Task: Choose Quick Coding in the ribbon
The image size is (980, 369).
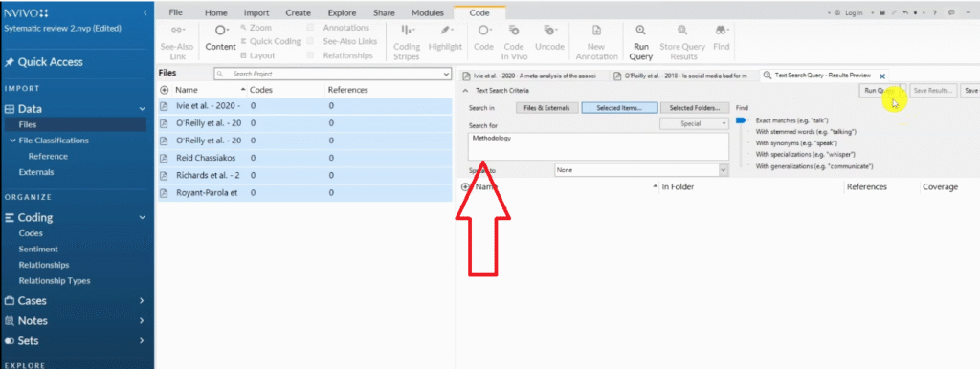Action: [x=271, y=41]
